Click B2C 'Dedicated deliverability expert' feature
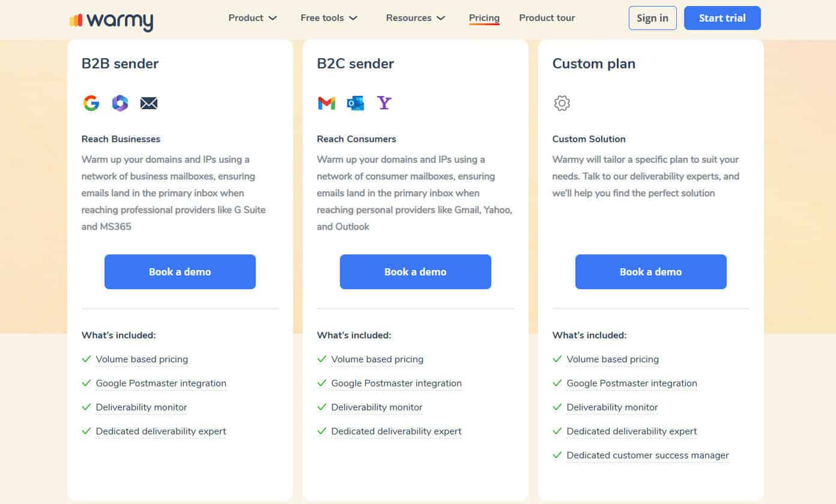 click(x=396, y=431)
